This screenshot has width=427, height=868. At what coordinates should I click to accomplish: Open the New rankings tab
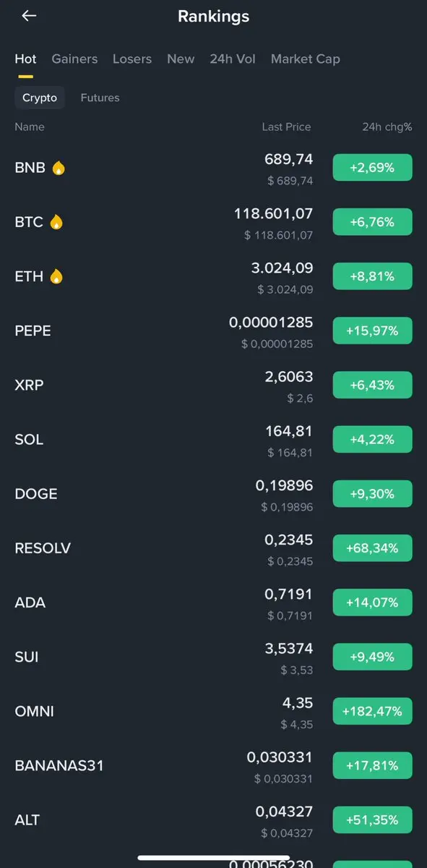[x=181, y=59]
